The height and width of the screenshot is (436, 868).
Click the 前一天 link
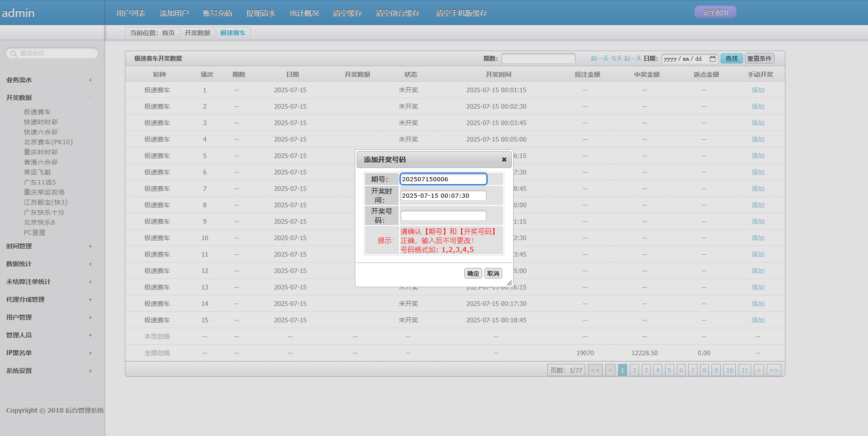pyautogui.click(x=600, y=58)
